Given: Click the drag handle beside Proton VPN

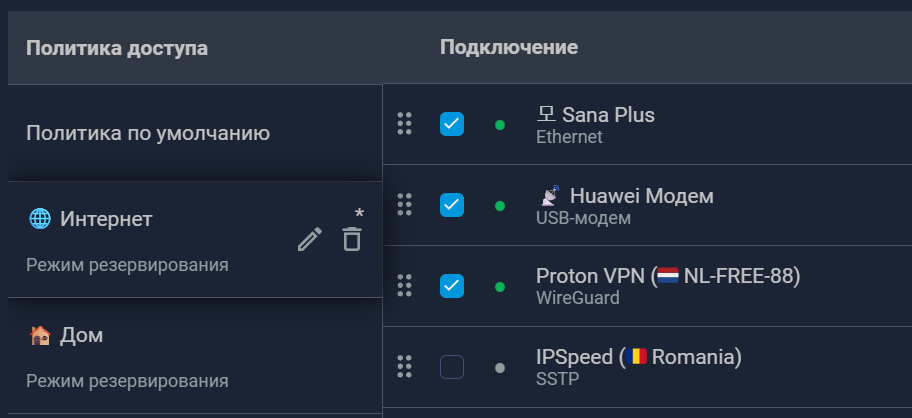Looking at the screenshot, I should pyautogui.click(x=404, y=285).
